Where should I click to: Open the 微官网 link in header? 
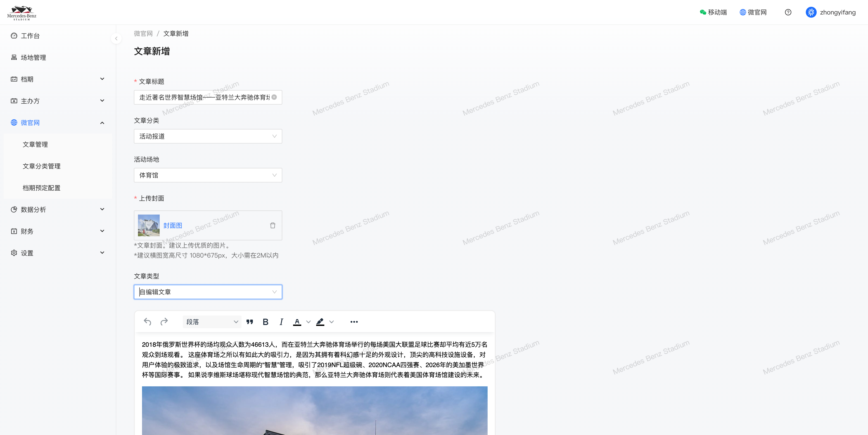[x=753, y=12]
